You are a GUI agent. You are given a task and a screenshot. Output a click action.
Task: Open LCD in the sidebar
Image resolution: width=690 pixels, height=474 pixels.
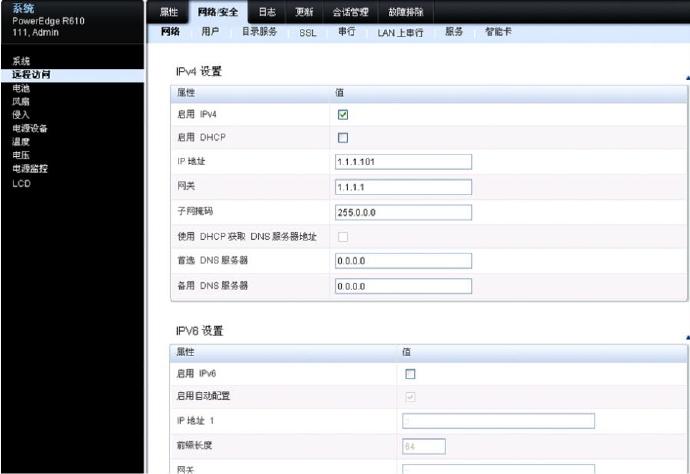(x=22, y=184)
